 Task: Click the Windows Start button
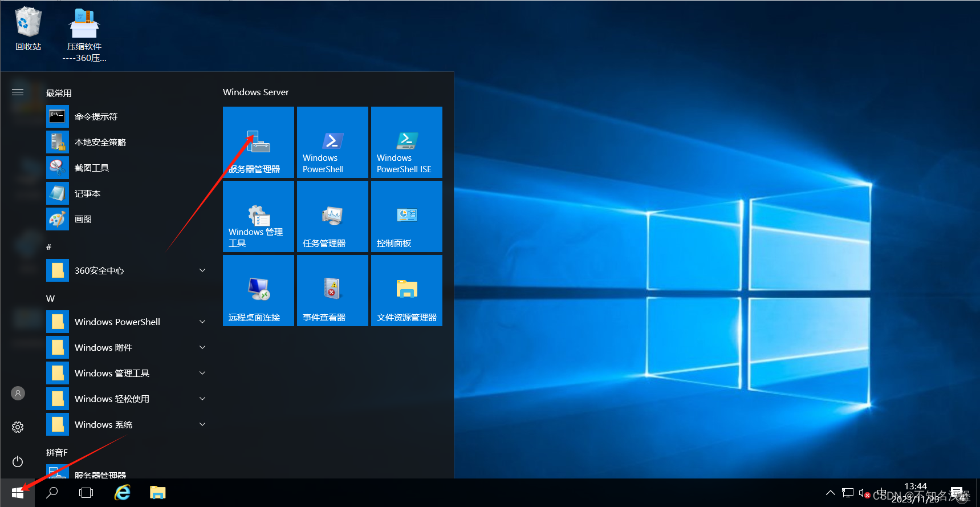pyautogui.click(x=18, y=493)
